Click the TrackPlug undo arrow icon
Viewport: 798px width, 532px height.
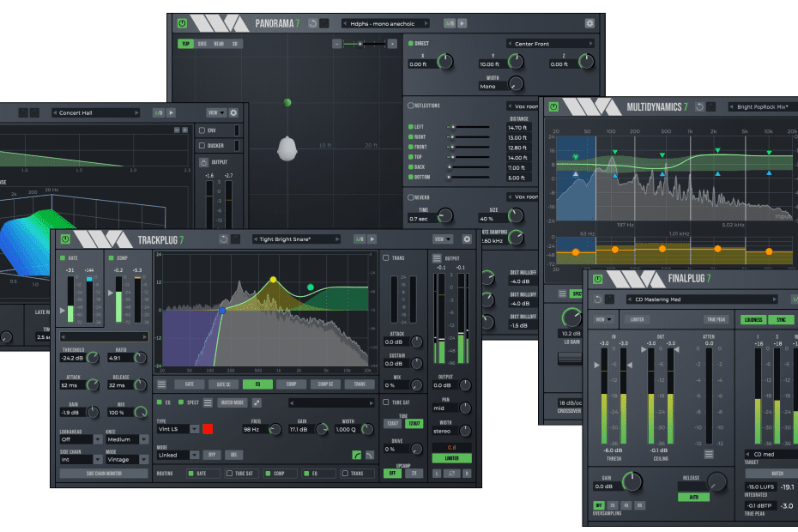coord(224,239)
